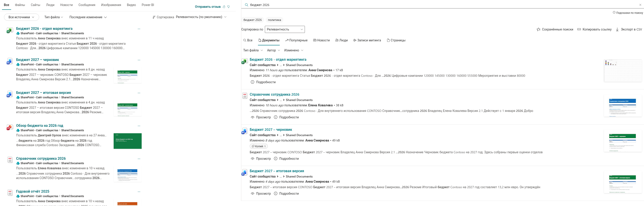
Task: Open more options for Обзор бюджета left result
Action: 139,126
